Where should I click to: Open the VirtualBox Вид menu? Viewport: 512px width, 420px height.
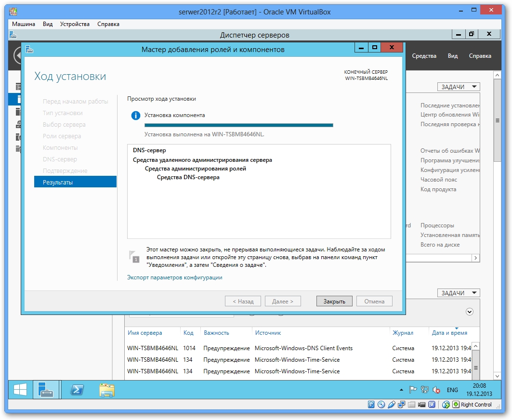tap(48, 24)
